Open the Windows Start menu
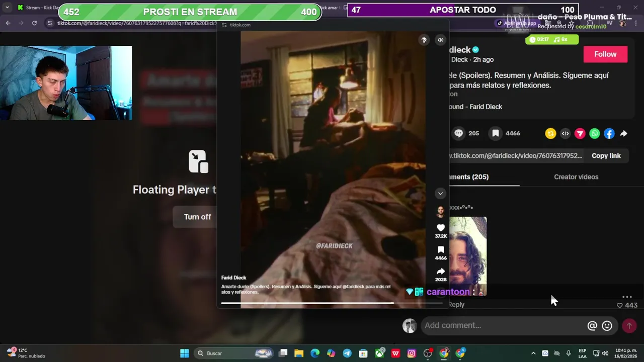 coord(185,353)
